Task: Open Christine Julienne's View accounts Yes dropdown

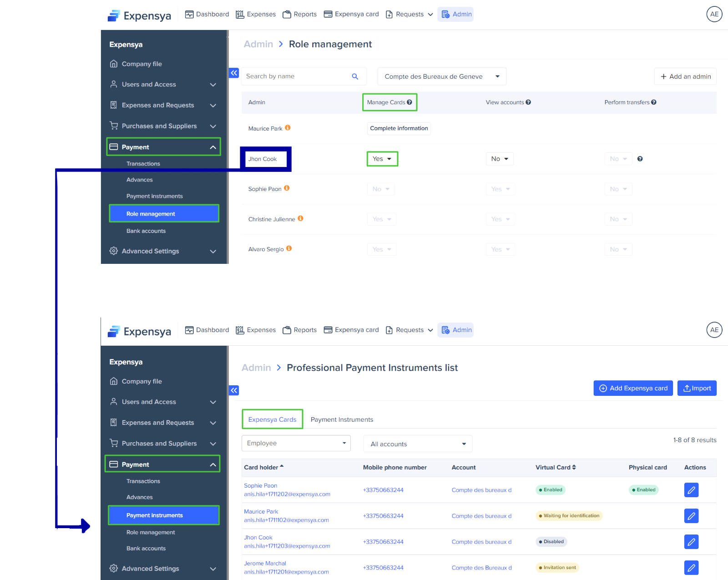Action: point(500,219)
